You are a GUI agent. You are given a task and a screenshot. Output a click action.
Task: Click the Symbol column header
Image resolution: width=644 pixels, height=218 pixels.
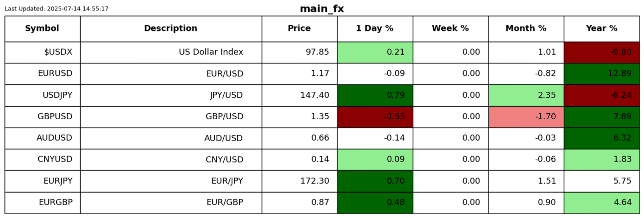42,28
